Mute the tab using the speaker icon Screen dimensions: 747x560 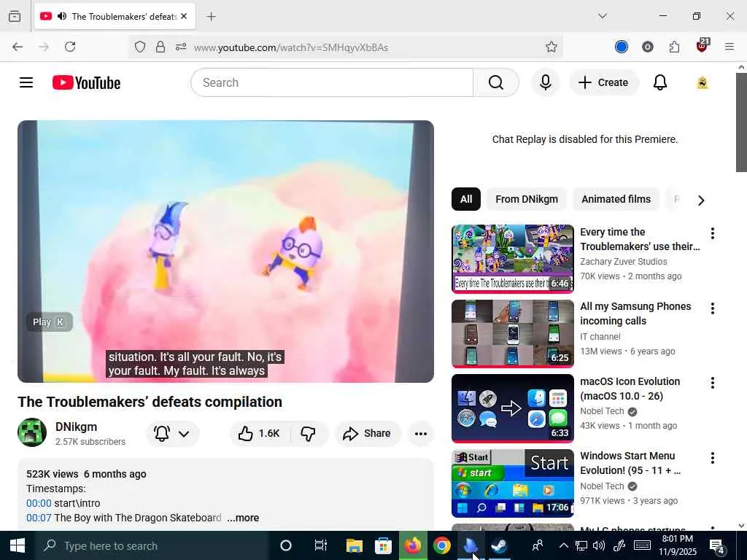(61, 16)
